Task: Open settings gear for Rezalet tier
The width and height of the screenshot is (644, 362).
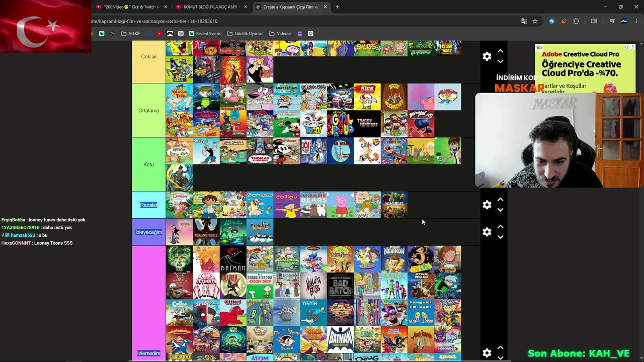Action: tap(487, 205)
